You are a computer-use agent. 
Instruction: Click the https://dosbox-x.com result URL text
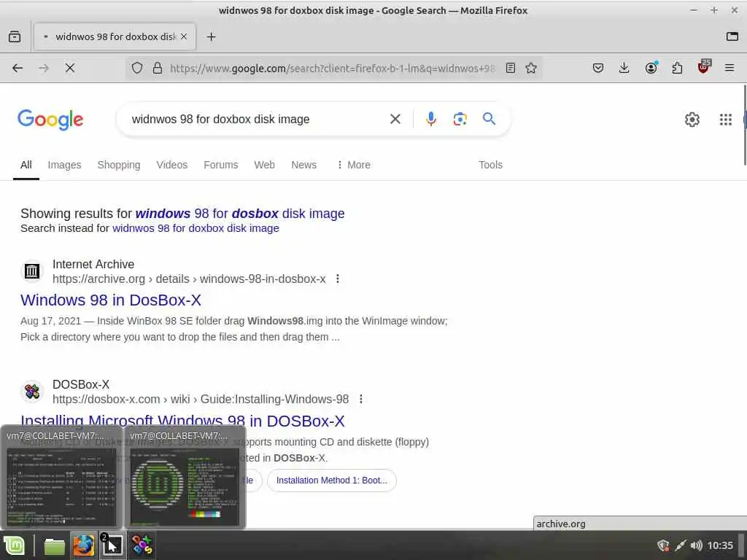[x=201, y=399]
